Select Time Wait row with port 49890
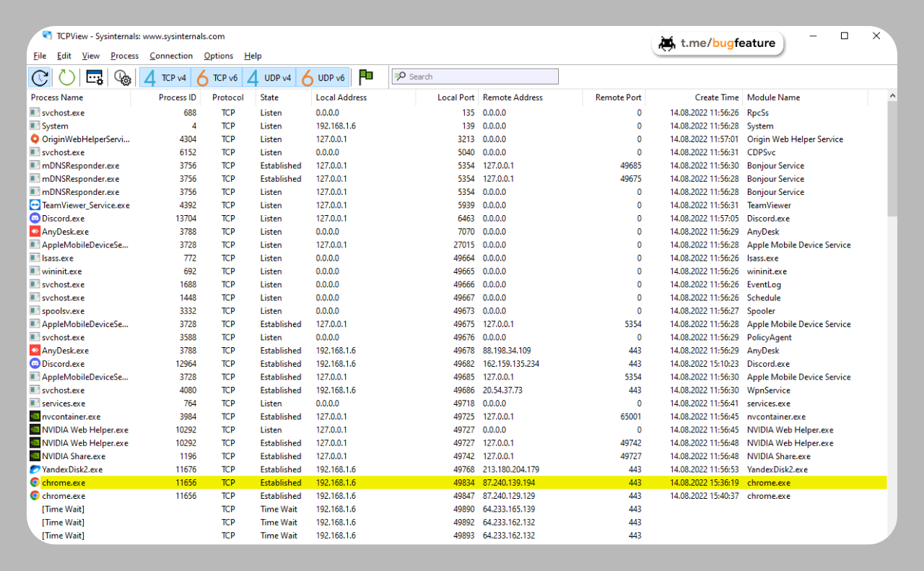924x571 pixels. pos(458,509)
